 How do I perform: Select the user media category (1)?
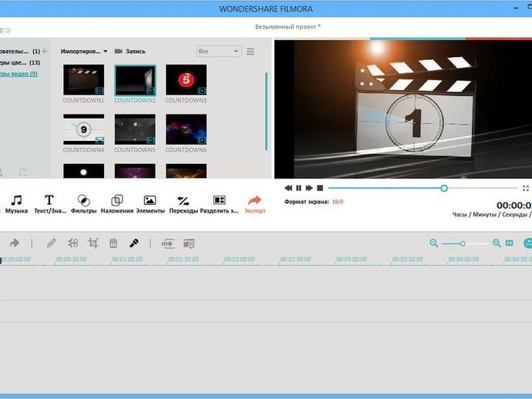tap(20, 51)
